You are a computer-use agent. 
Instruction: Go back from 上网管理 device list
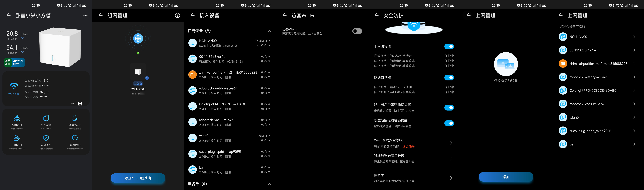[561, 16]
